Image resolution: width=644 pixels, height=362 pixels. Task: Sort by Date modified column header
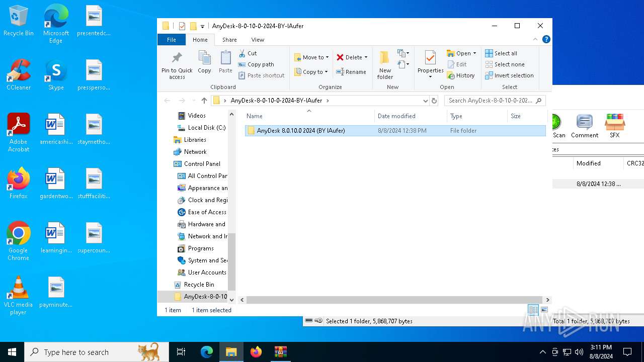click(x=411, y=116)
